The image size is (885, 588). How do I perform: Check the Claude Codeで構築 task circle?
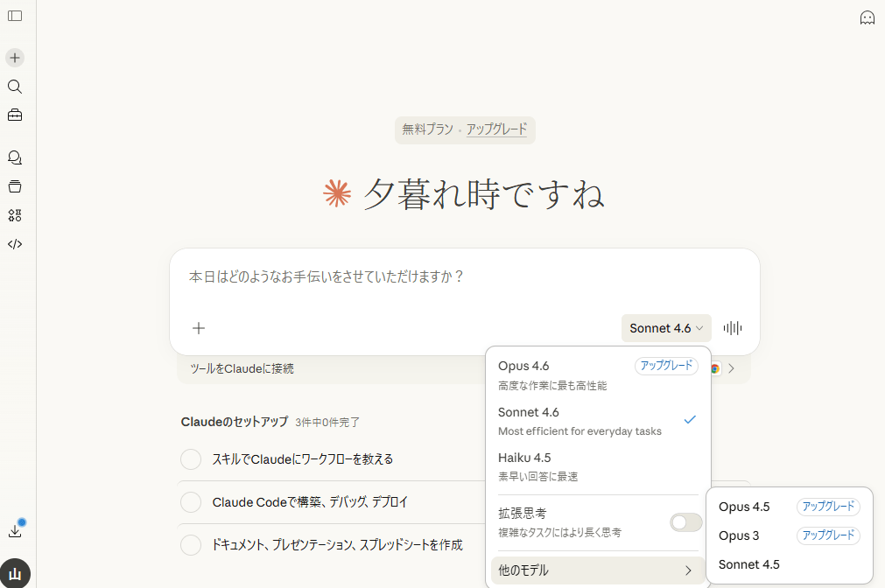[x=191, y=502]
